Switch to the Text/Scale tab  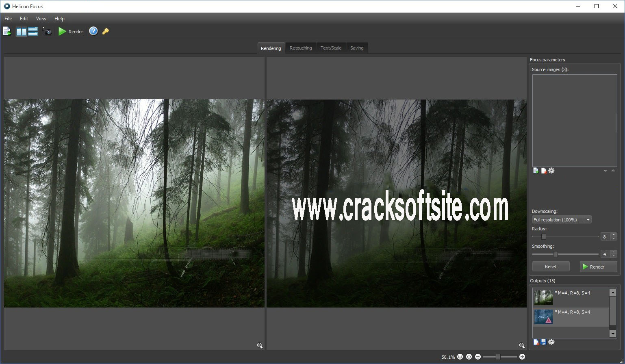pos(331,48)
